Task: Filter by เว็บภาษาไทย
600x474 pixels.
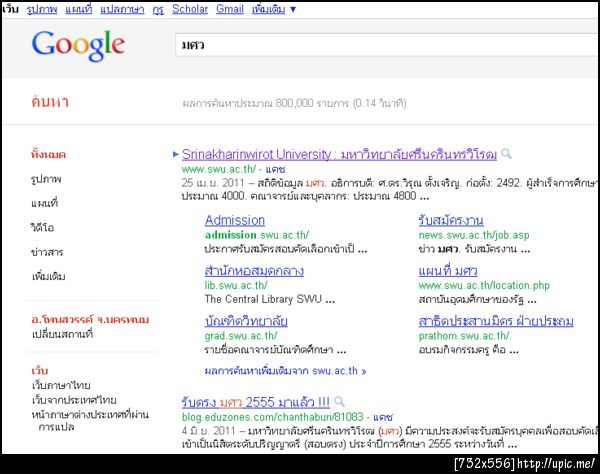Action: 61,385
